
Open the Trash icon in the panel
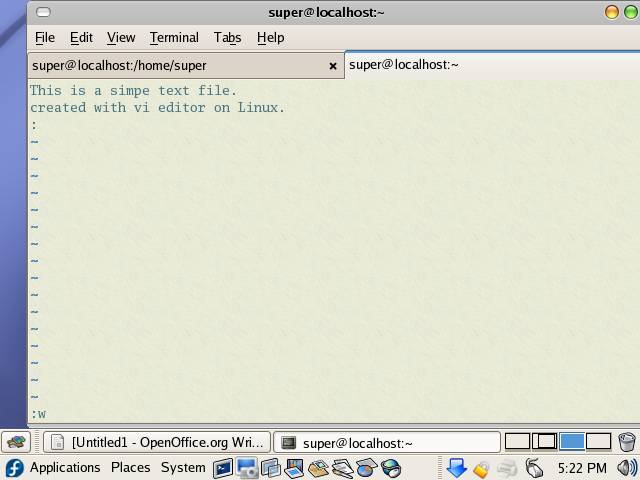tap(627, 442)
